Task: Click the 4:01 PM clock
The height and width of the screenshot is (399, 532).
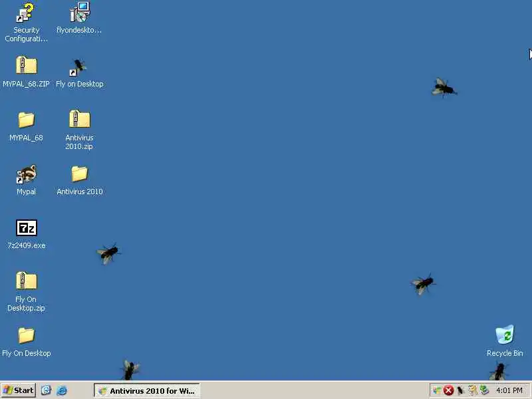Action: click(x=509, y=390)
